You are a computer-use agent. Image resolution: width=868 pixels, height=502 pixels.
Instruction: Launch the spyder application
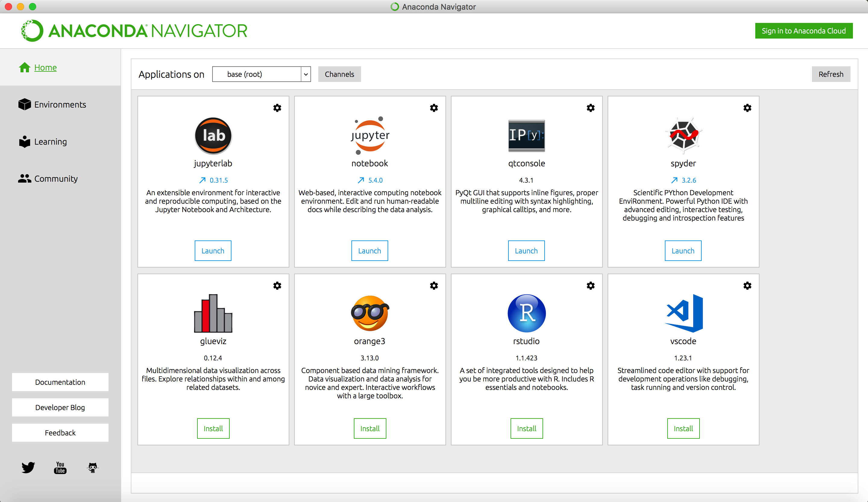683,251
